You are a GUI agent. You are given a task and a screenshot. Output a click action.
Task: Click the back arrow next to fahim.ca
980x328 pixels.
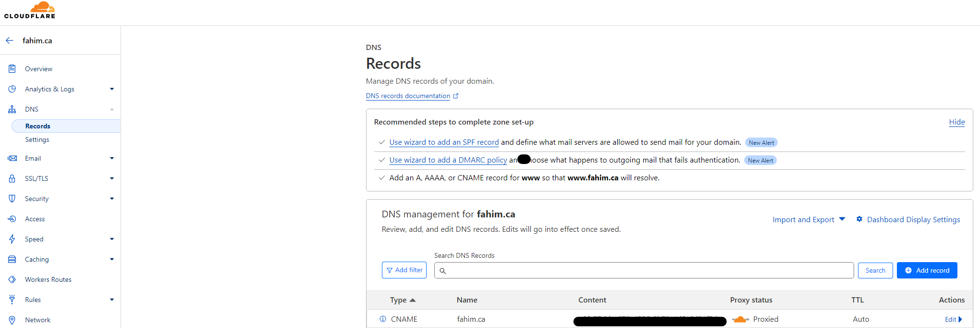[x=10, y=40]
